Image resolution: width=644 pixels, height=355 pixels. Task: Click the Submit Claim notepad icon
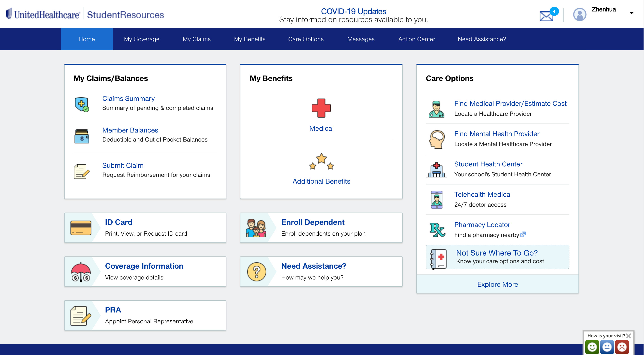click(82, 171)
